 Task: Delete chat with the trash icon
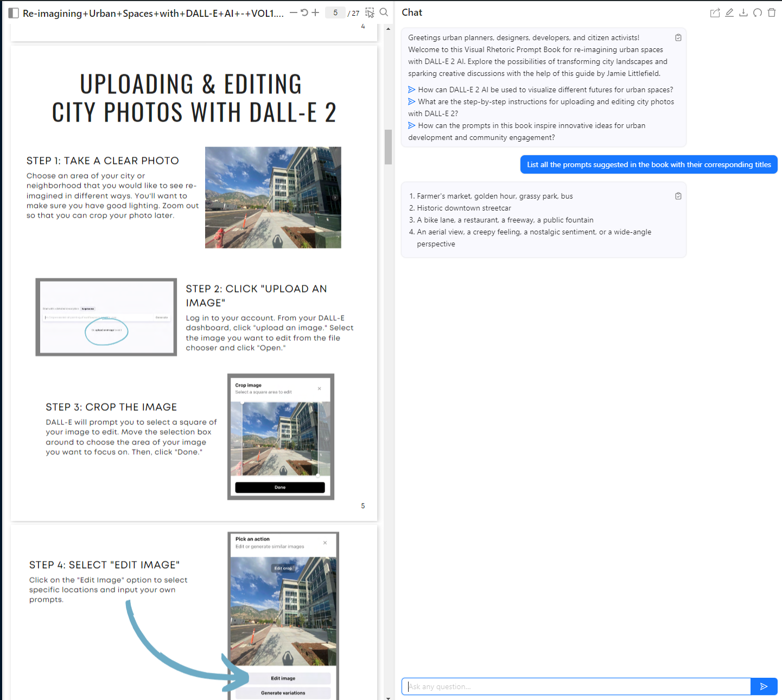tap(772, 12)
